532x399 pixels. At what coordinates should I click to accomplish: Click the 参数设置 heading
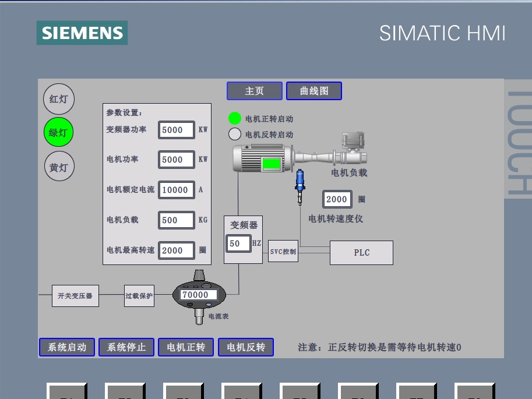pyautogui.click(x=124, y=112)
